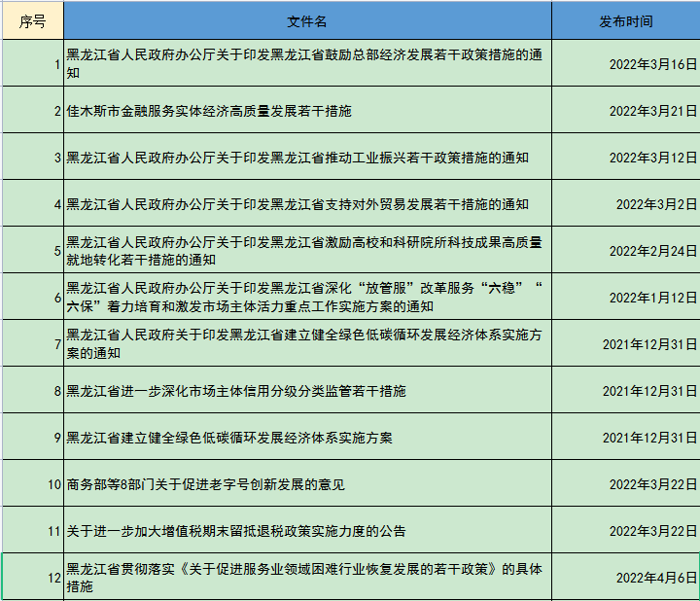Click the "发布时间" column header

click(625, 21)
